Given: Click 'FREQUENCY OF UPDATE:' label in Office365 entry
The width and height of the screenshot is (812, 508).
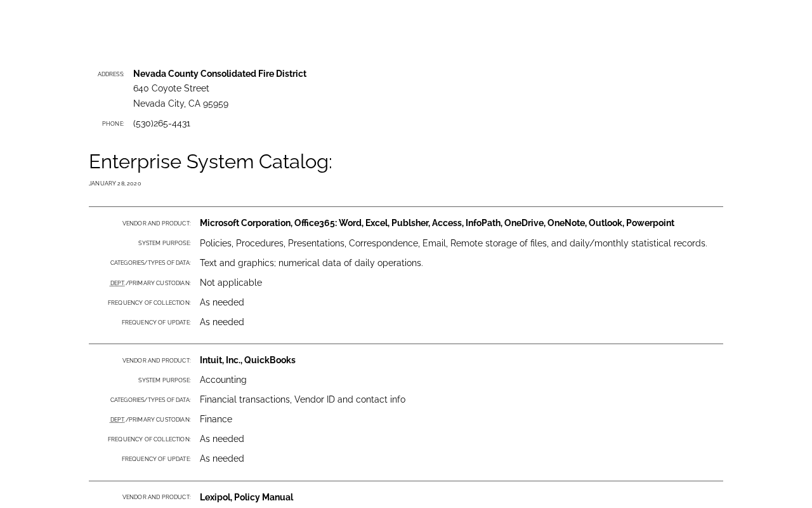Looking at the screenshot, I should (x=156, y=323).
